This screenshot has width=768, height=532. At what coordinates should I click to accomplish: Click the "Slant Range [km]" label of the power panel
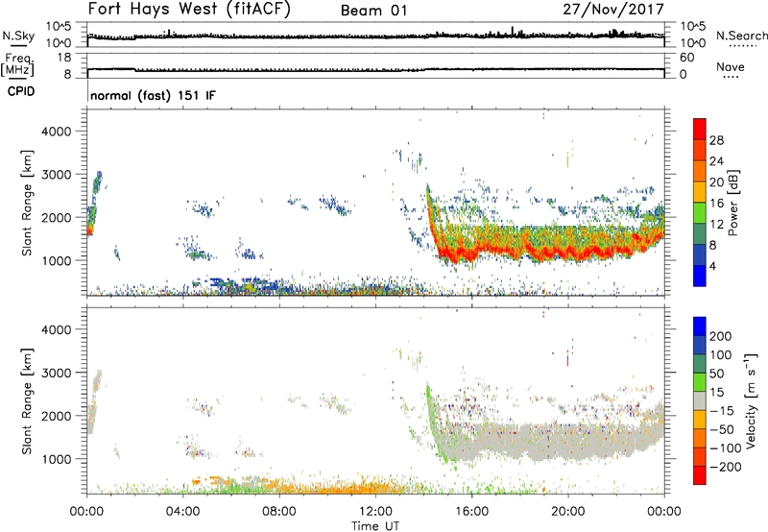tap(27, 203)
